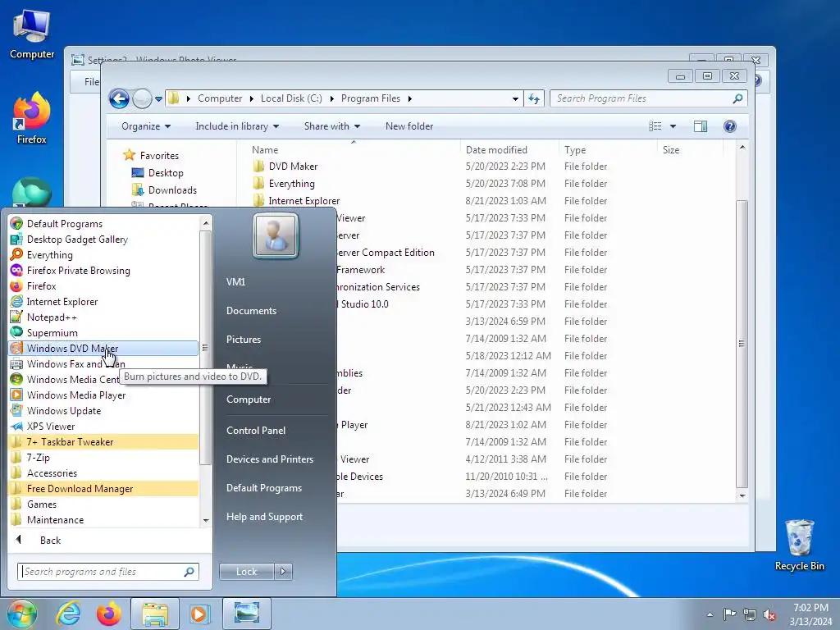The image size is (840, 630).
Task: Show hidden tray icons arrow
Action: (710, 614)
